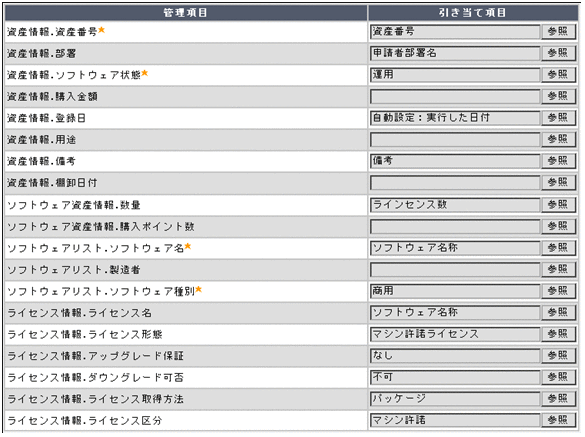Open 参照 for ライセンス情報.ライセンス形態
585x437 pixels.
[558, 335]
